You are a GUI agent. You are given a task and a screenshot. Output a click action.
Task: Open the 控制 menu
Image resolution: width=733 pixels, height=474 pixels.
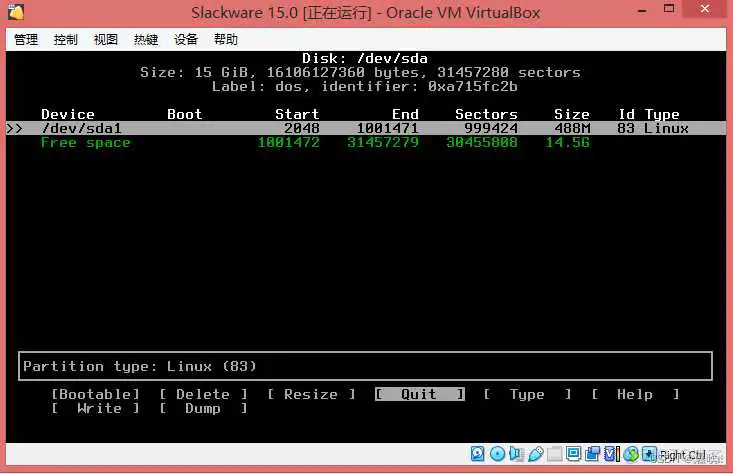click(65, 40)
